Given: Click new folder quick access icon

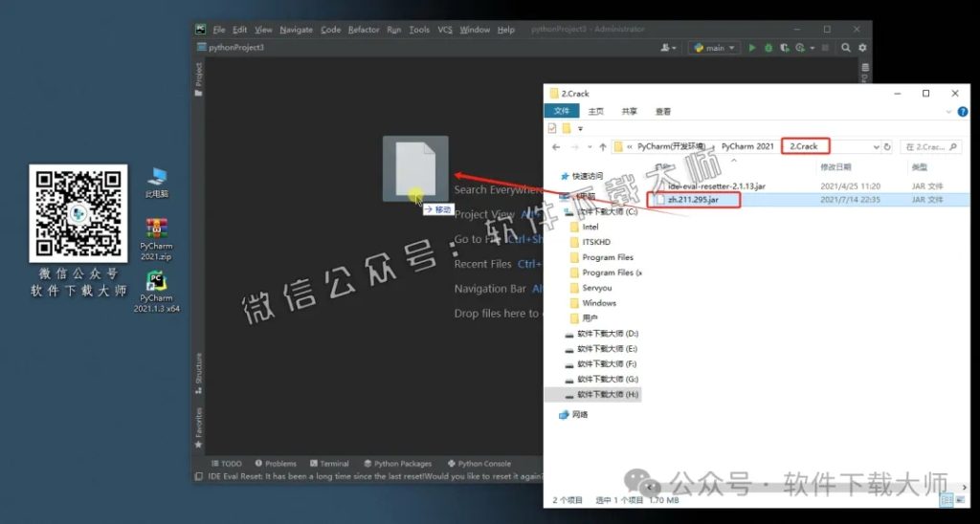Looking at the screenshot, I should pos(567,128).
